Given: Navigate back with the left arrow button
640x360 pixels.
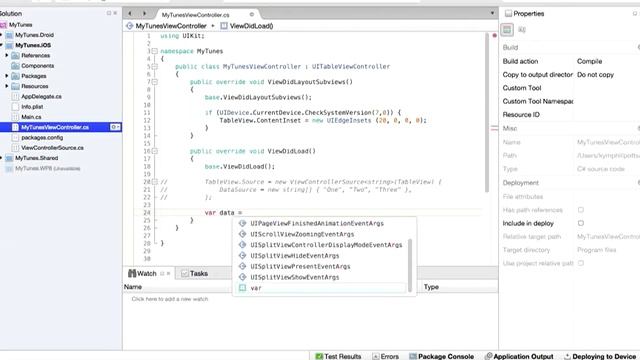Looking at the screenshot, I should click(x=130, y=13).
